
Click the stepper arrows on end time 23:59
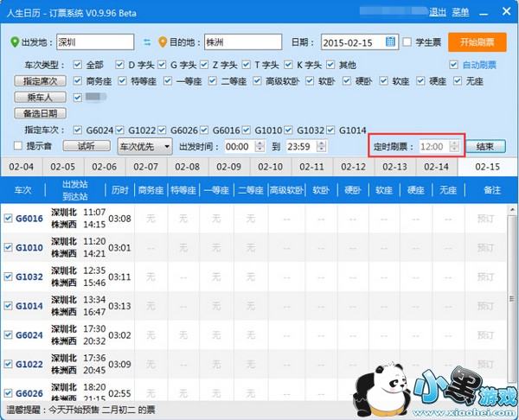pos(322,146)
